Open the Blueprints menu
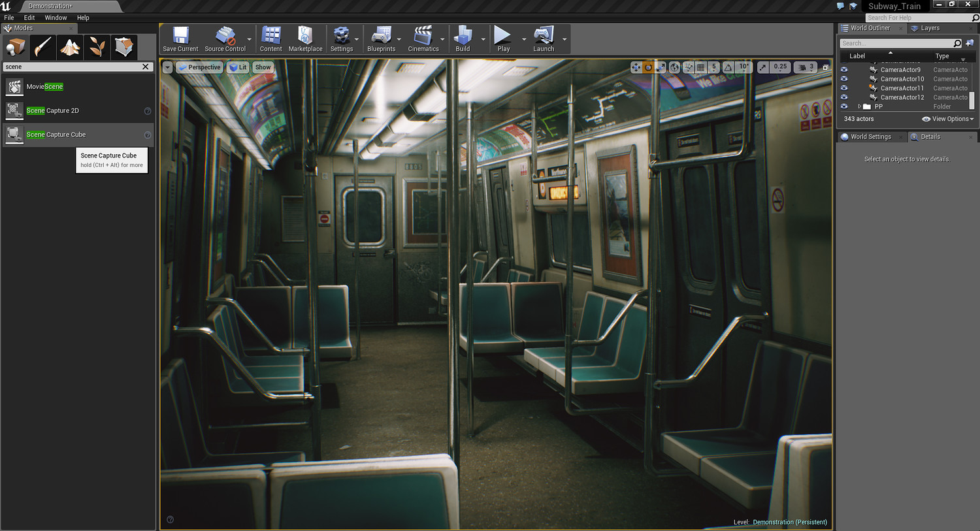This screenshot has height=531, width=980. (382, 38)
